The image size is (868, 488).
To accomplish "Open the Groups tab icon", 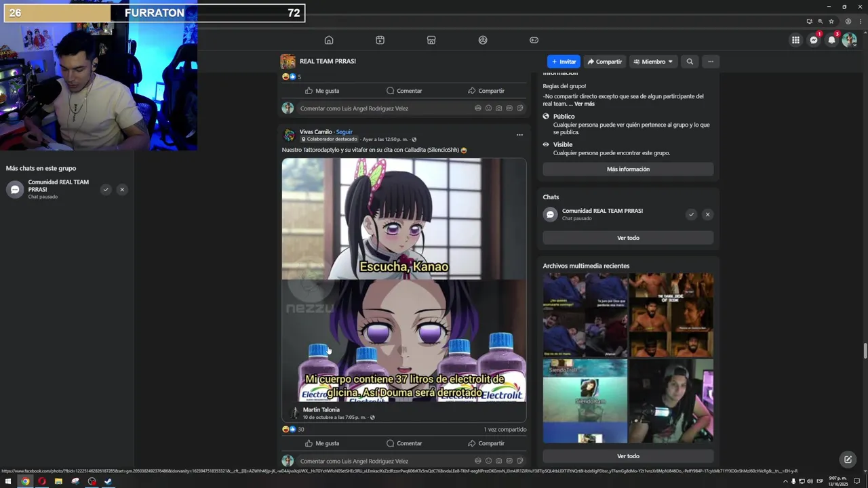I will point(483,40).
